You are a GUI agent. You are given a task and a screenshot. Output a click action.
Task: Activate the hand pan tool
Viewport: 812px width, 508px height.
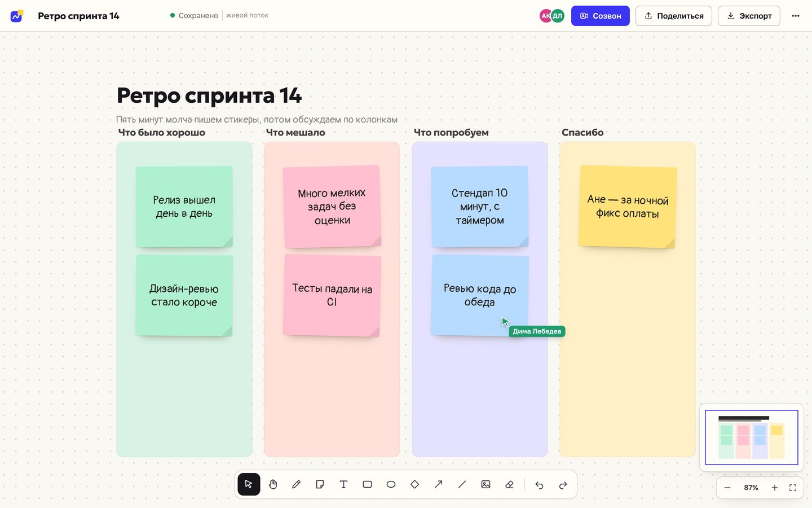pyautogui.click(x=273, y=484)
